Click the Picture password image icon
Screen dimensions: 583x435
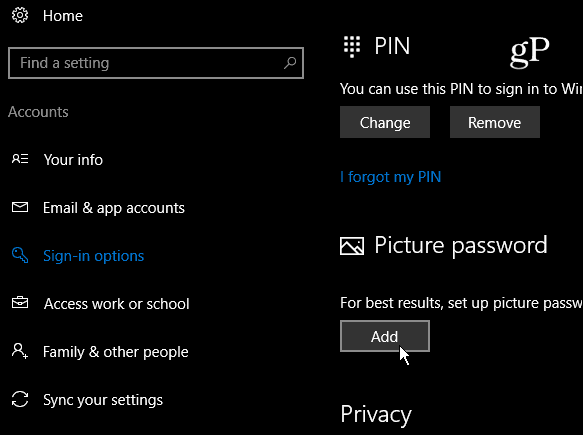point(352,246)
